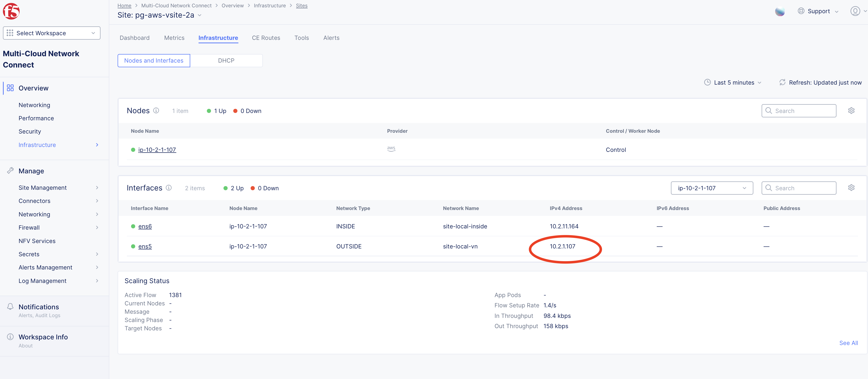Open the Interfaces table settings gear
The image size is (868, 379).
(x=851, y=188)
